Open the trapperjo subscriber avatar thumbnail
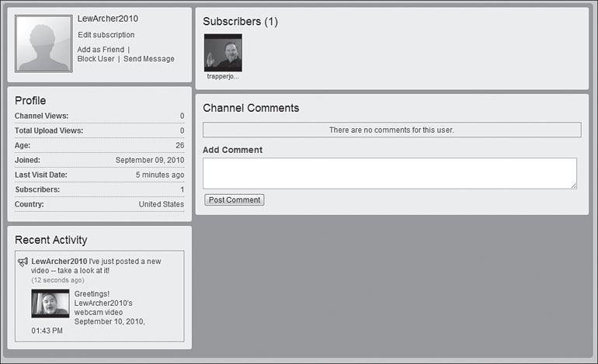 (223, 53)
